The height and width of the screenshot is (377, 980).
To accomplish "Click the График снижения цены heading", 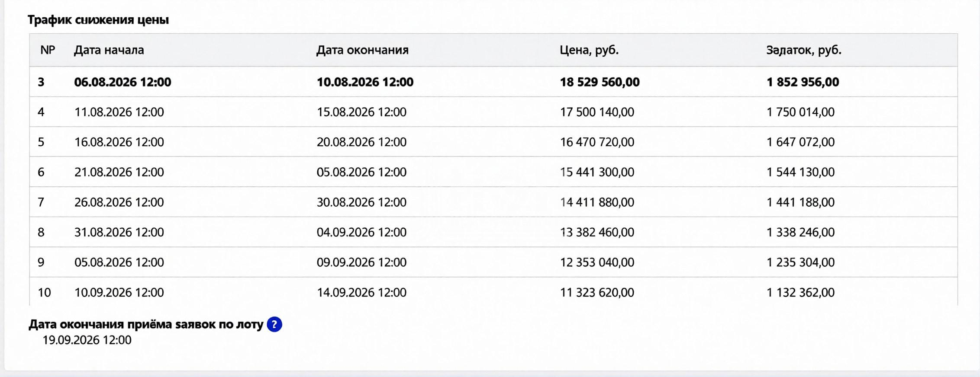I will coord(98,20).
